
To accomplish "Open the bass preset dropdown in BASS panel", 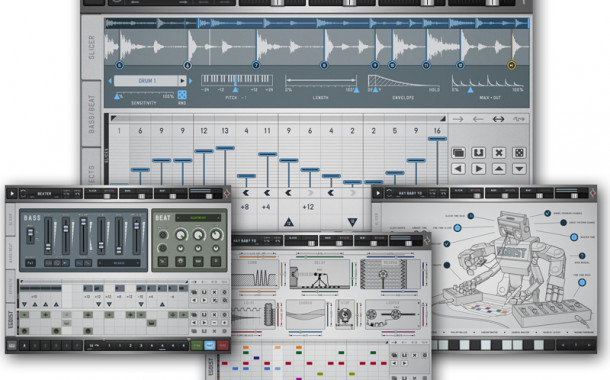I will pyautogui.click(x=119, y=263).
